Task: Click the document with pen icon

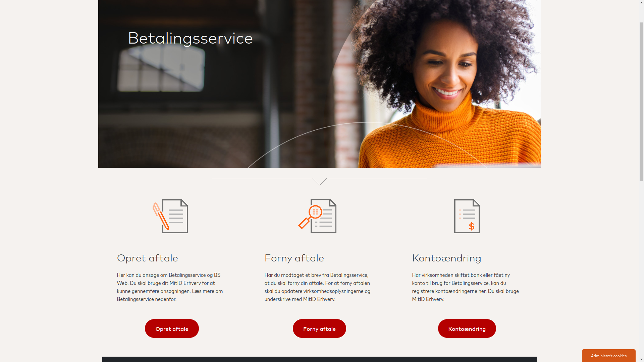Action: click(170, 216)
